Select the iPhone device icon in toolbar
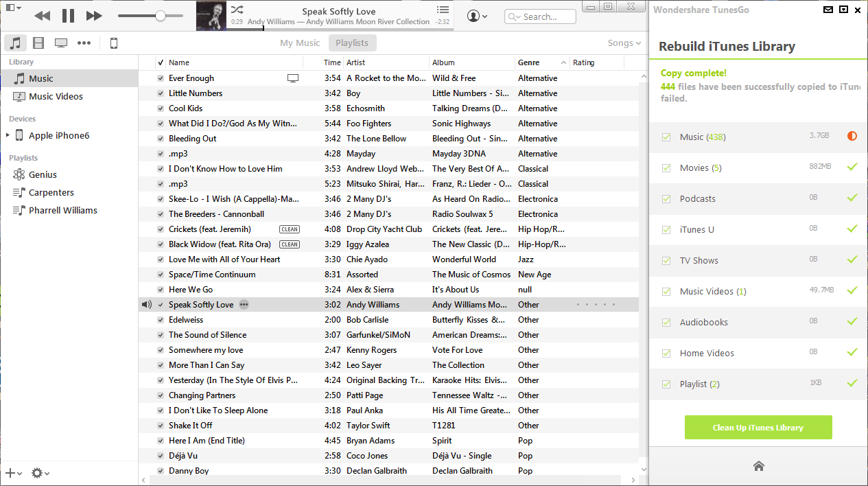Screen dimensions: 868x486 click(114, 43)
